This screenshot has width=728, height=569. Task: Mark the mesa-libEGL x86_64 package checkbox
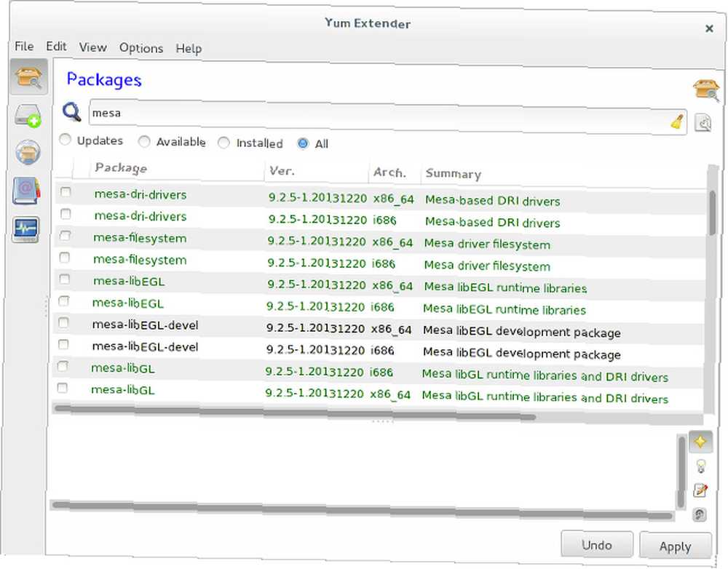(x=64, y=279)
